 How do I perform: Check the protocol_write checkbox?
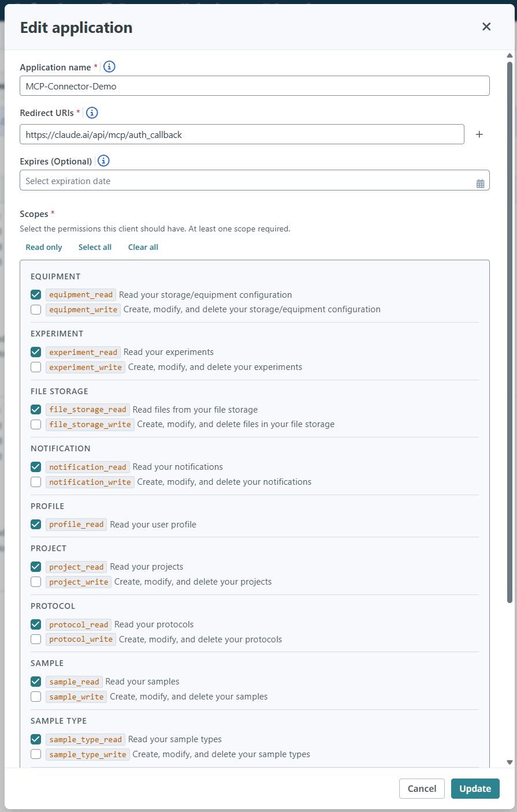36,639
